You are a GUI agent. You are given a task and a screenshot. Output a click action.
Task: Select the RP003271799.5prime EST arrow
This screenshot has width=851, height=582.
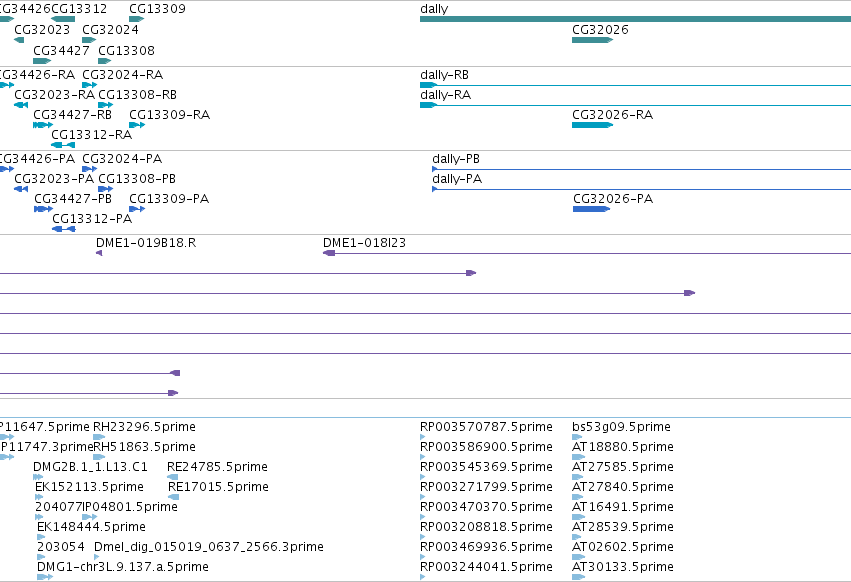pos(423,497)
